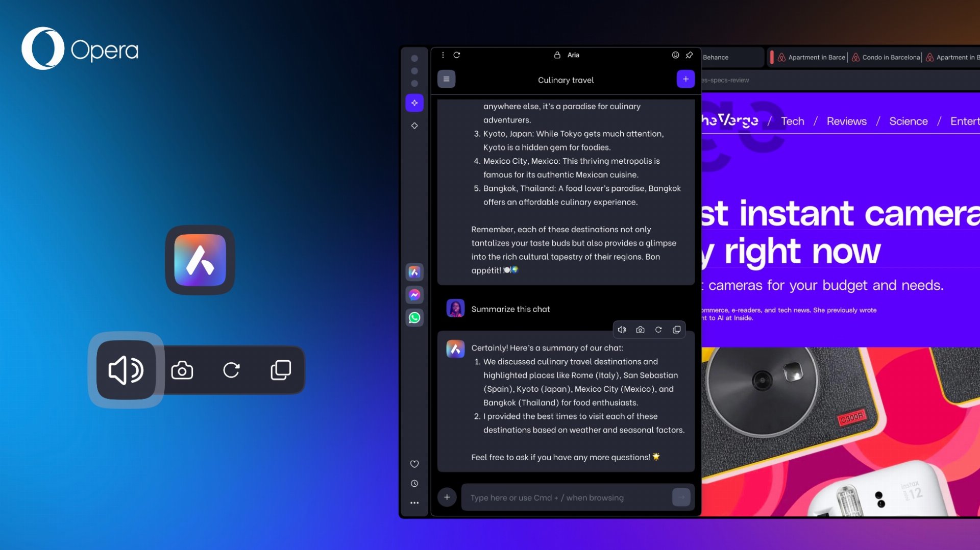The image size is (980, 550).
Task: Click the enlarged speaker read-aloud icon
Action: click(126, 370)
